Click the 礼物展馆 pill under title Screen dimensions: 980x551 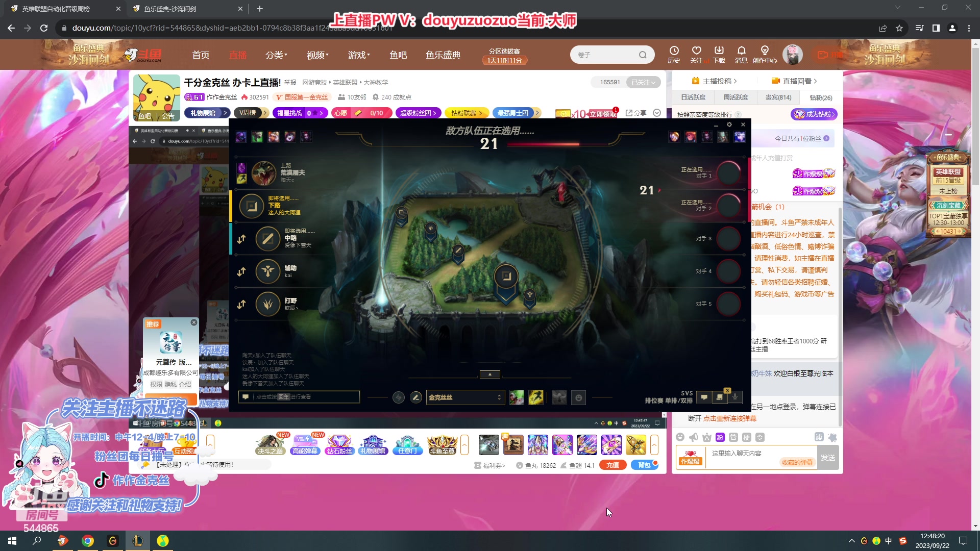pyautogui.click(x=207, y=113)
